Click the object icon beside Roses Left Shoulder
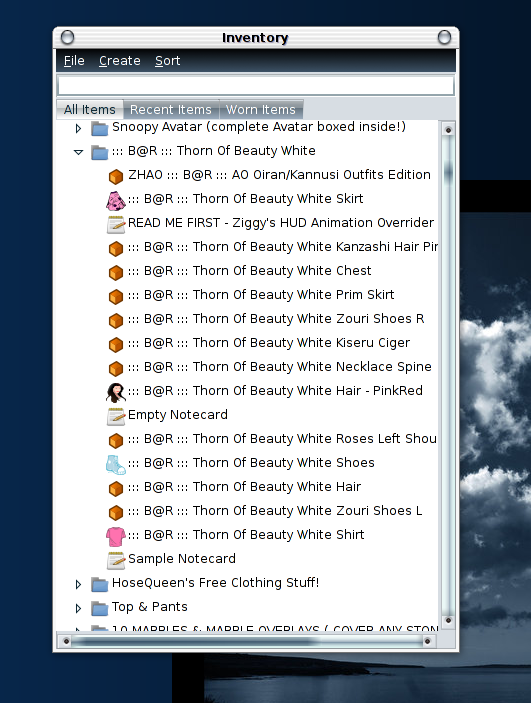The width and height of the screenshot is (531, 703). click(116, 440)
